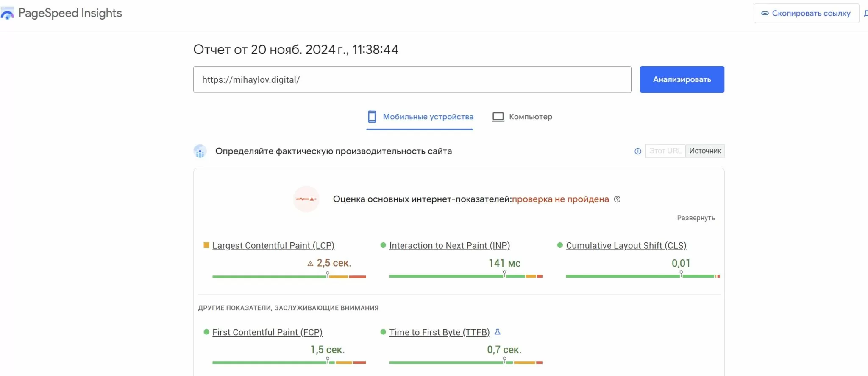The width and height of the screenshot is (868, 376).
Task: Click the INP distribution bar
Action: coord(466,276)
